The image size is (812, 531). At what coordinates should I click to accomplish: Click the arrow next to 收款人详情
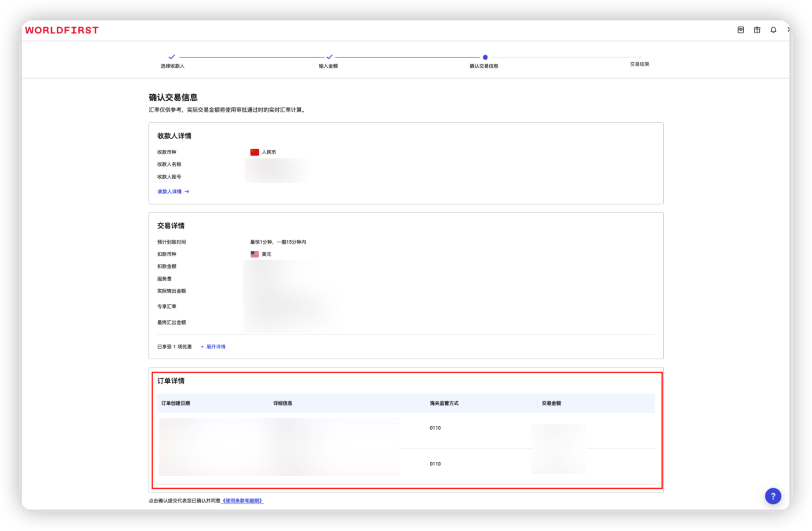[187, 192]
